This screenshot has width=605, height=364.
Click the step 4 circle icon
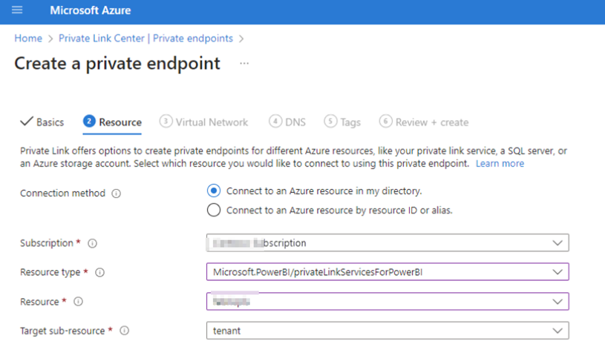(x=275, y=122)
